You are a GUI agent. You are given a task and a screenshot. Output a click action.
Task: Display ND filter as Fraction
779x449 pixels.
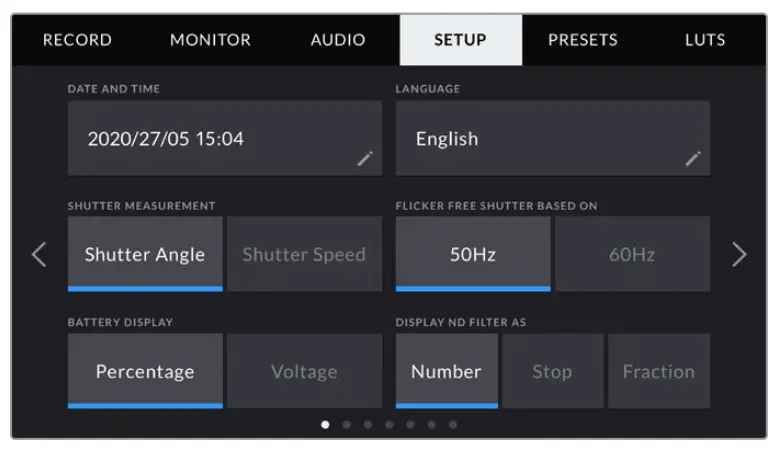658,371
